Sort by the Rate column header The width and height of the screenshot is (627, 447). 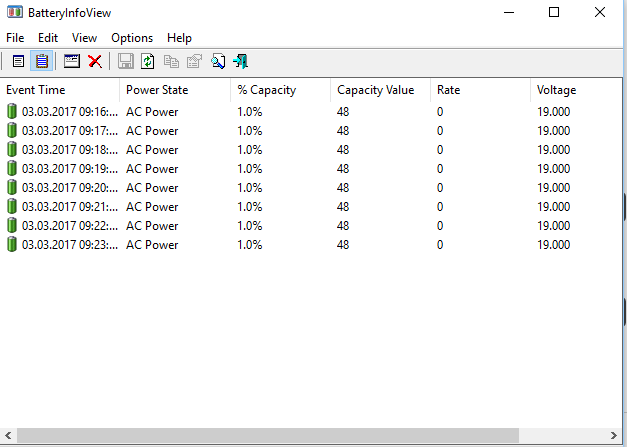pyautogui.click(x=480, y=90)
